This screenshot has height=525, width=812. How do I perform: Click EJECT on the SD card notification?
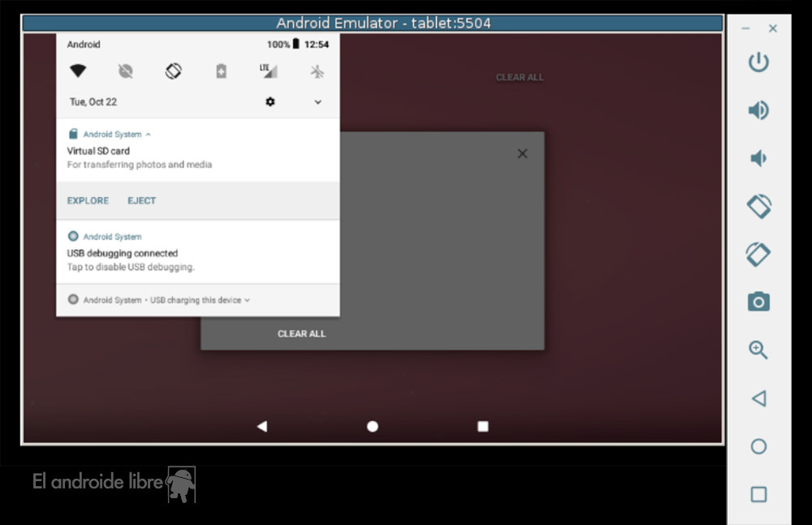pyautogui.click(x=141, y=201)
